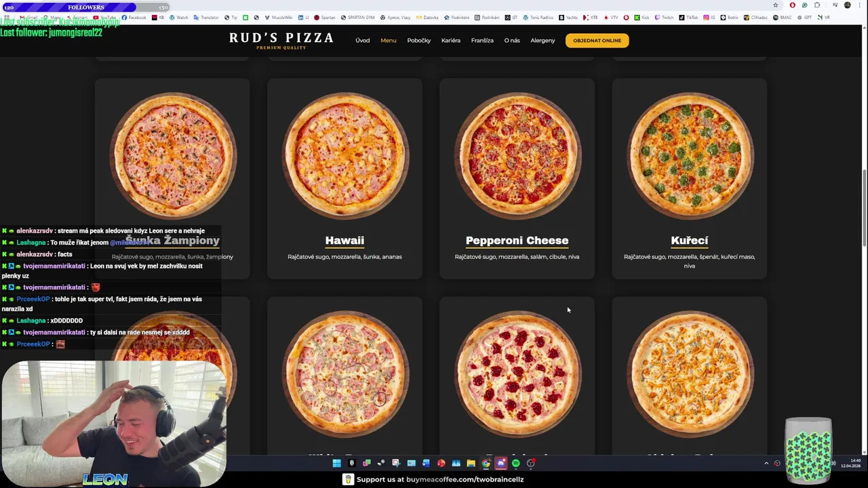Viewport: 868px width, 488px height.
Task: Select the Menu navigation item
Action: click(x=389, y=41)
